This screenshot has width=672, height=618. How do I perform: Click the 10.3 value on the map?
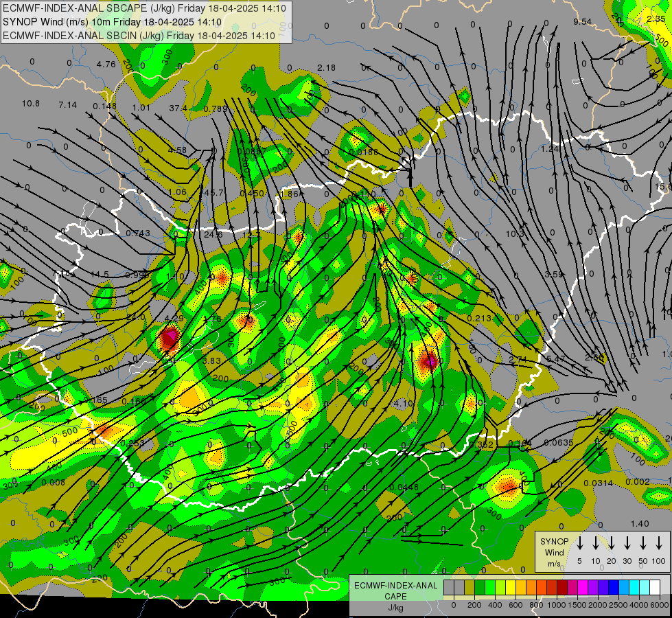pos(515,233)
